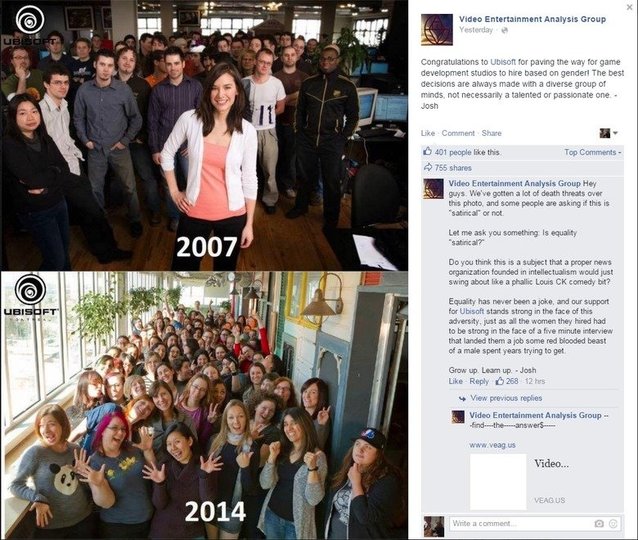Open the post options dropdown arrow
Image resolution: width=638 pixels, height=540 pixels.
tap(615, 133)
